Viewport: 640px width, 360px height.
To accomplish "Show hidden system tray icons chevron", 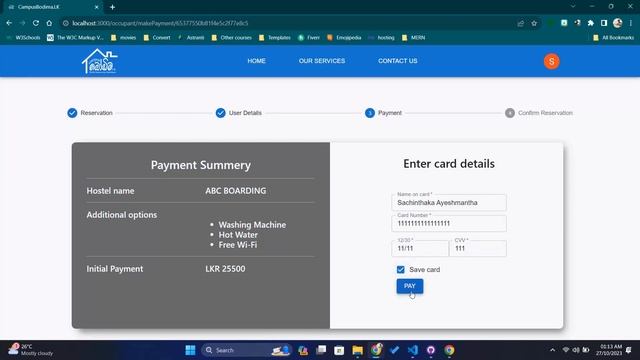I will [552, 350].
